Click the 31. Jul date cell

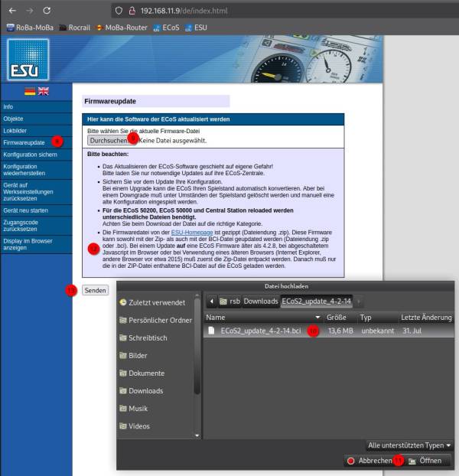(x=412, y=331)
